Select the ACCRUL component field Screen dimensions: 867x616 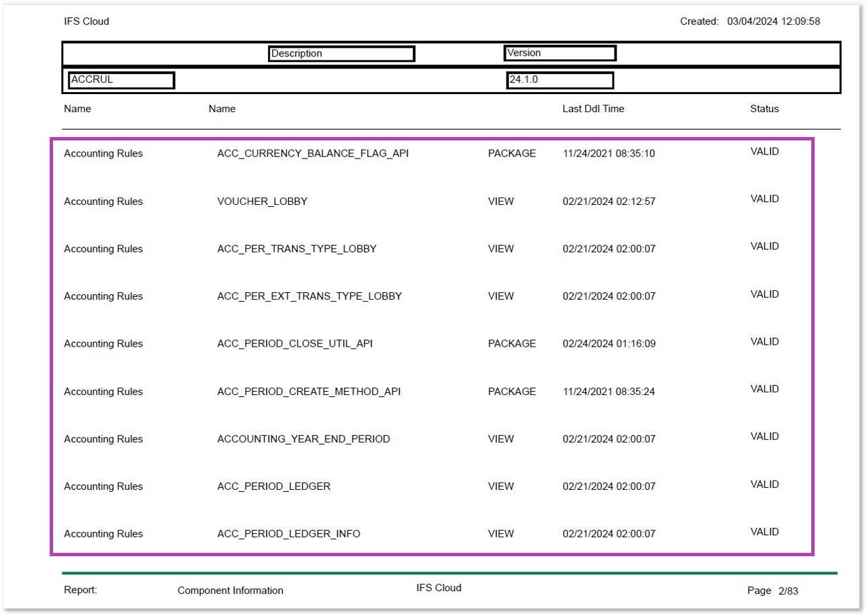121,80
